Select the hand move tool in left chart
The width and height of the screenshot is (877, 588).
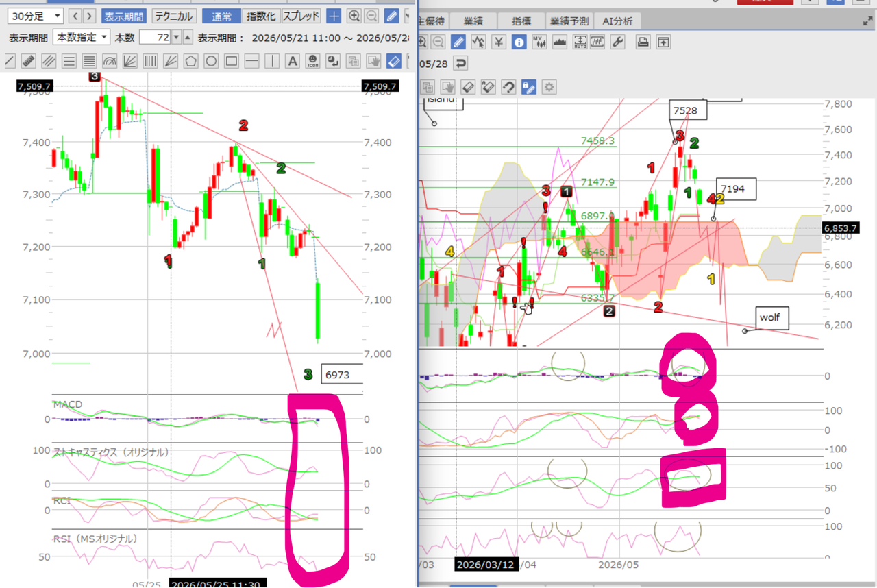(x=374, y=61)
